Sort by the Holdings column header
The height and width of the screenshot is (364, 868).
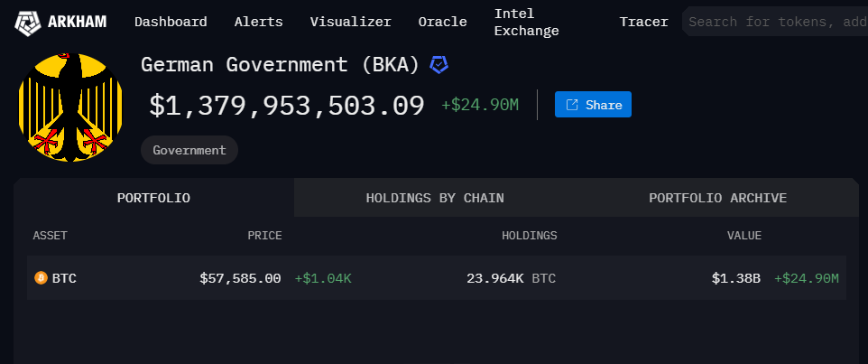[529, 236]
